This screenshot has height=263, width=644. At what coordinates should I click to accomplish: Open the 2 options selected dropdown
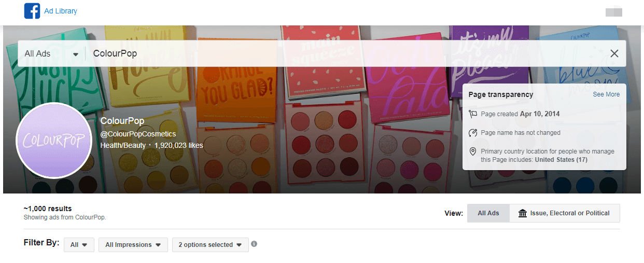211,245
